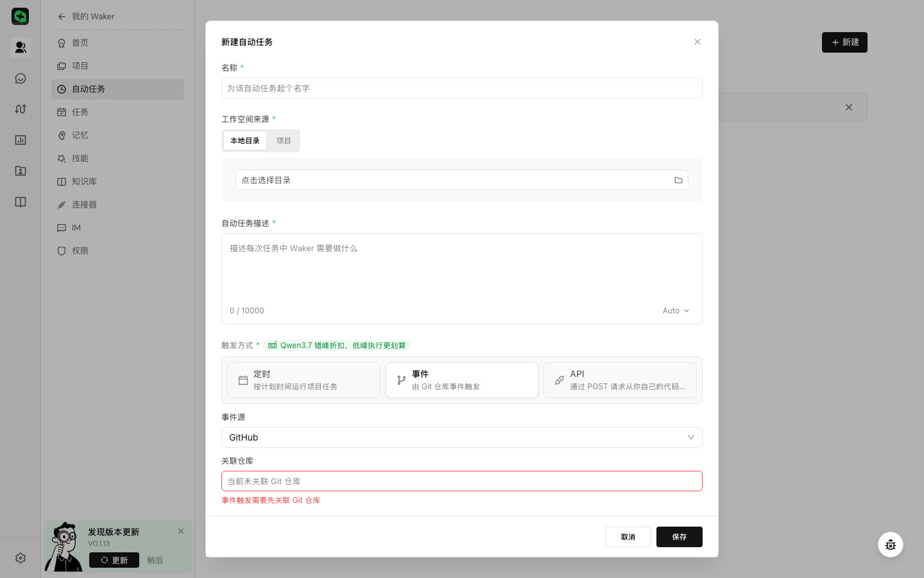
Task: Open the workflow branch icon in left rail
Action: (21, 109)
